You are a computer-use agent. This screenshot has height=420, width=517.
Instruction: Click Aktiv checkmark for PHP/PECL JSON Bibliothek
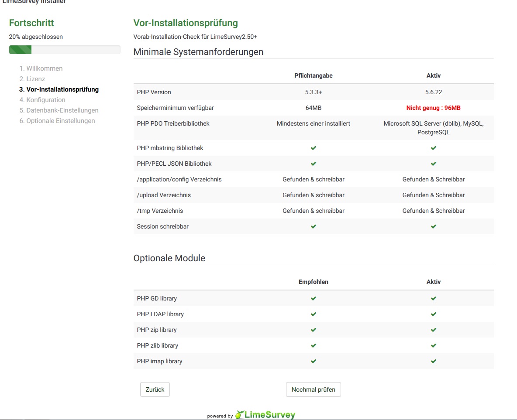point(433,164)
